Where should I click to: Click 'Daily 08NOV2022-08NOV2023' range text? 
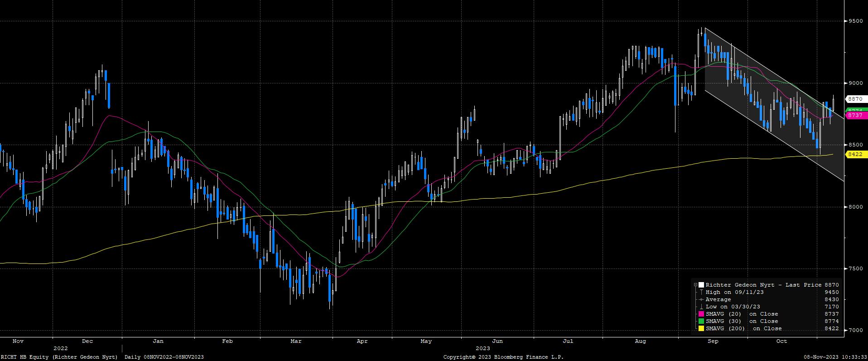[x=164, y=357]
